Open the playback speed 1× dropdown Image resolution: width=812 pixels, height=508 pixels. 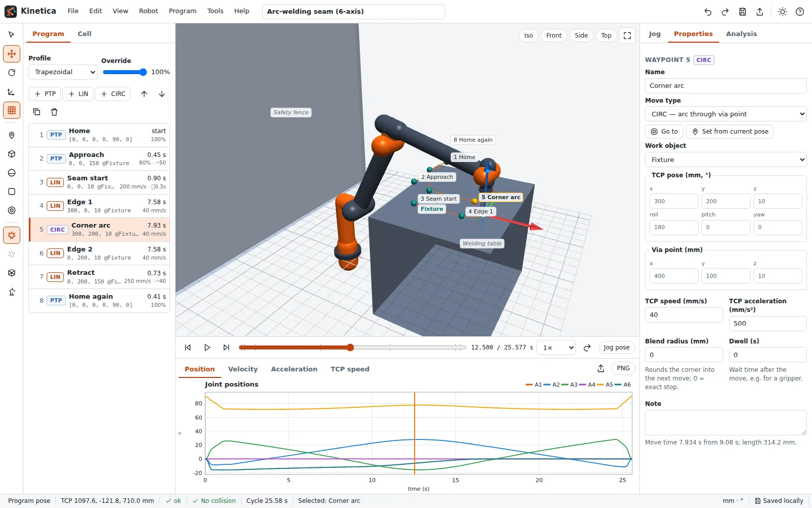(x=556, y=347)
